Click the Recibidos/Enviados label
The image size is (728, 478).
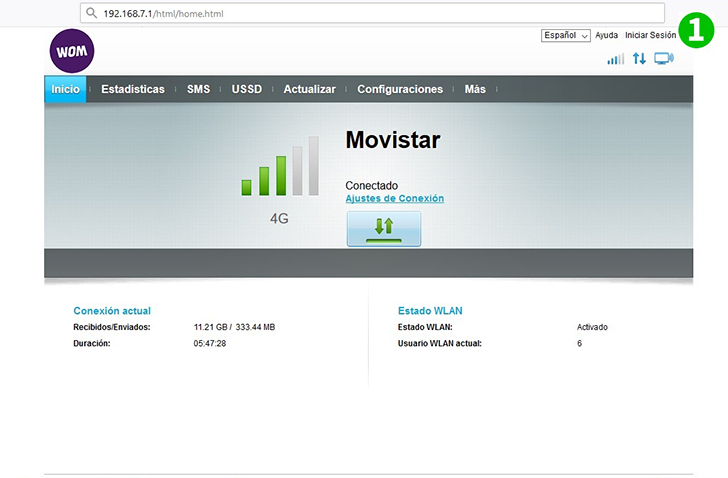(112, 327)
